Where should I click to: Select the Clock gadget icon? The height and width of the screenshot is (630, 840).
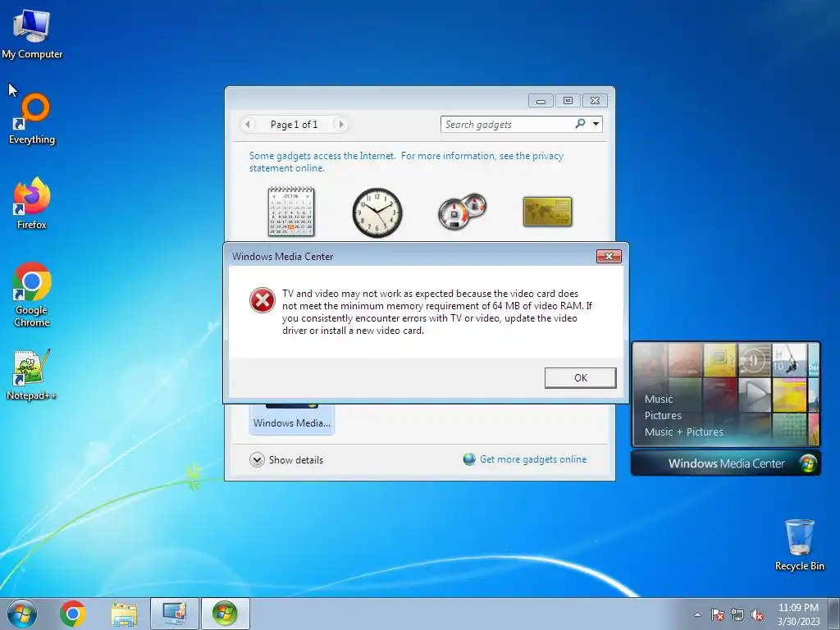click(x=377, y=212)
